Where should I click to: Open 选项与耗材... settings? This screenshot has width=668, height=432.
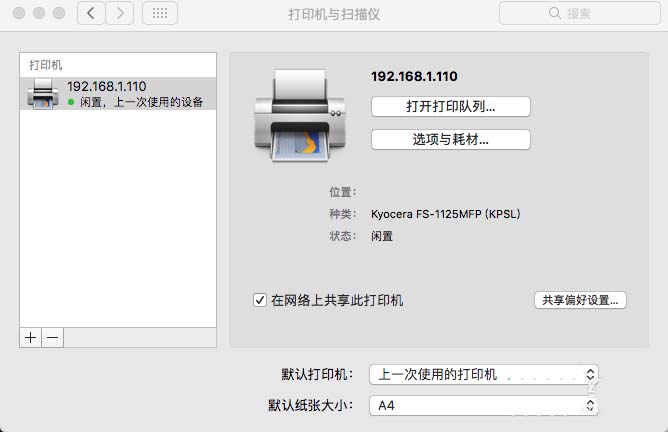450,140
